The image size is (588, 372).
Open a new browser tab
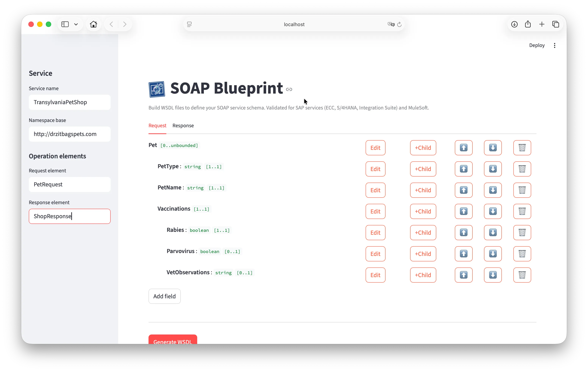tap(542, 24)
